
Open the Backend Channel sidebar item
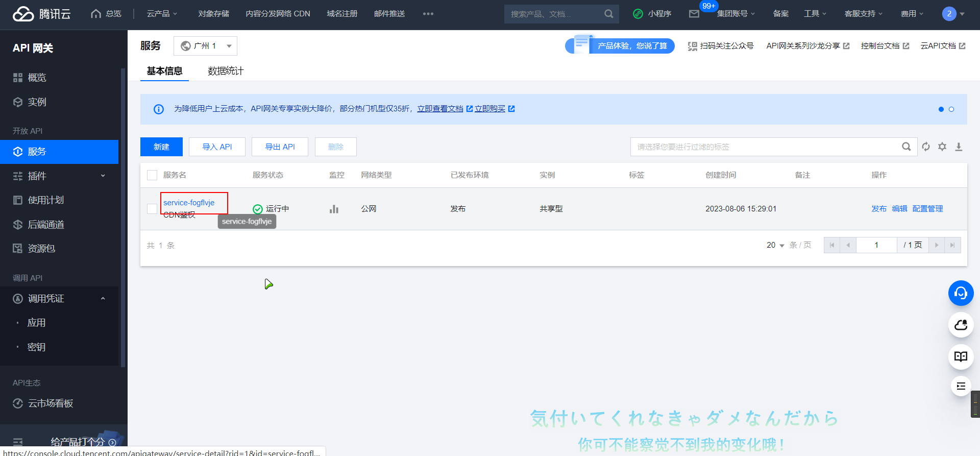[46, 225]
